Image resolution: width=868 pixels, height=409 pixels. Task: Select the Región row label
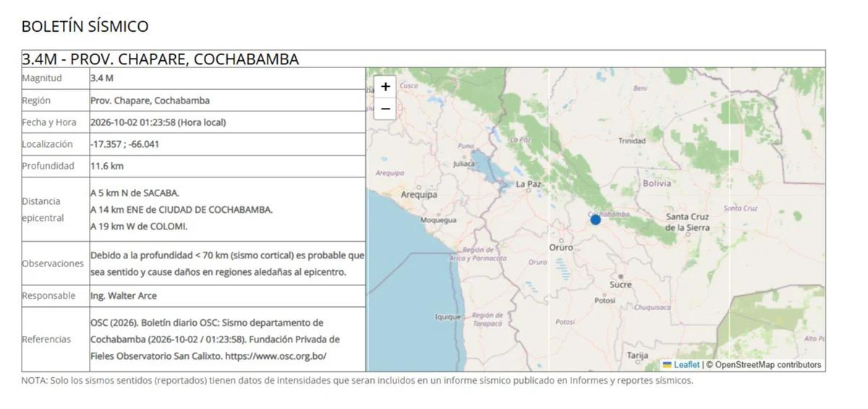[36, 101]
